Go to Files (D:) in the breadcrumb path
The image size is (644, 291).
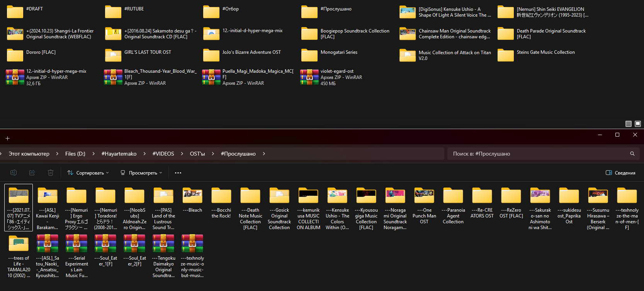pyautogui.click(x=75, y=154)
